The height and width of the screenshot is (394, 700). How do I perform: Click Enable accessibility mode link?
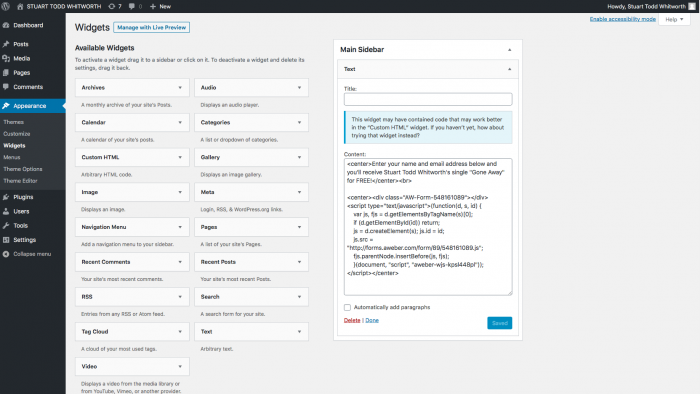click(622, 19)
